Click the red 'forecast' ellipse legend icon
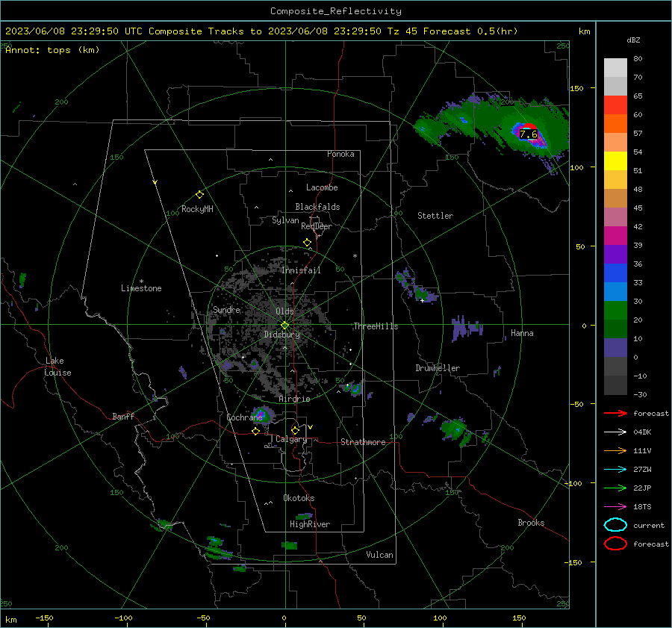Image resolution: width=672 pixels, height=628 pixels. tap(615, 544)
